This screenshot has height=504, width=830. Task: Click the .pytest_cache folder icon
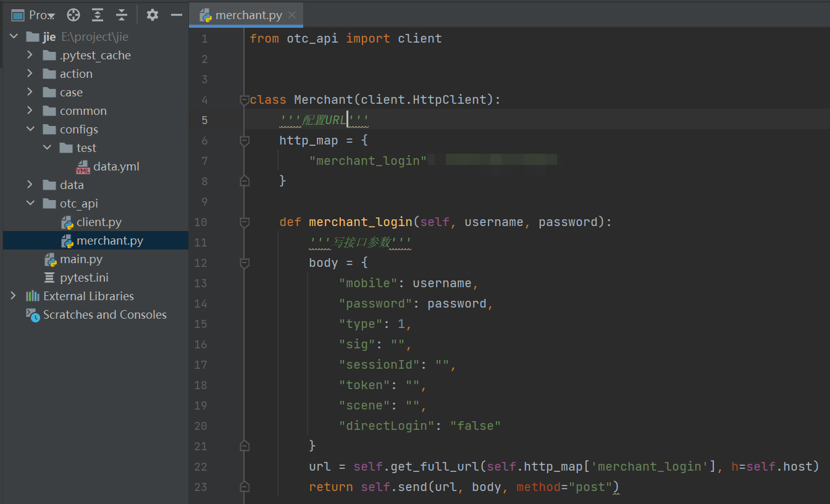pyautogui.click(x=49, y=56)
